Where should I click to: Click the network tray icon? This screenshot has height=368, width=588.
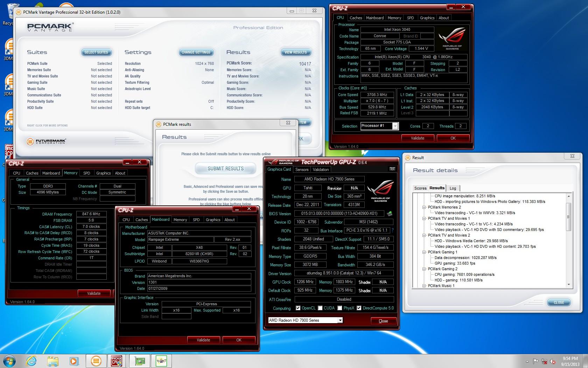544,361
